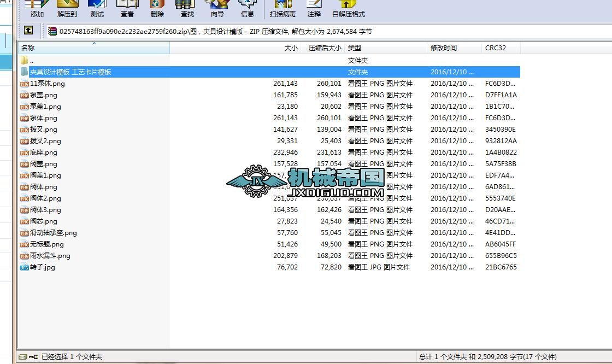
Task: Click the 添加 (Add) toolbar icon
Action: (x=36, y=10)
